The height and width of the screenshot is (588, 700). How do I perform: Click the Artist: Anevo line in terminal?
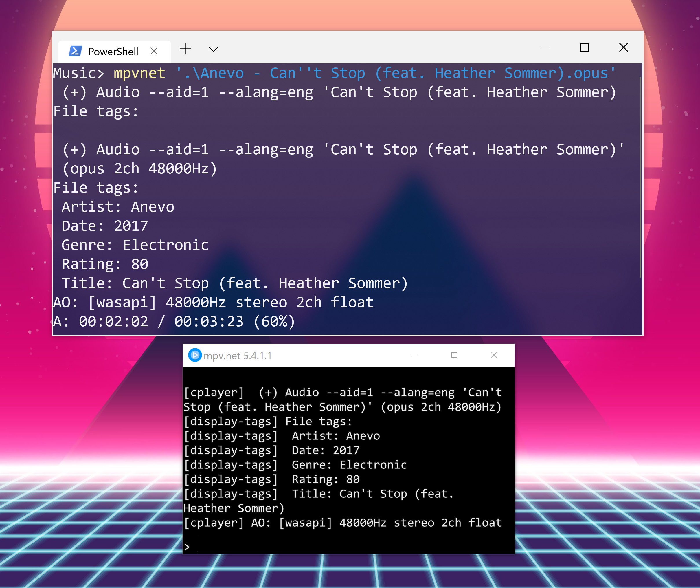pyautogui.click(x=118, y=207)
